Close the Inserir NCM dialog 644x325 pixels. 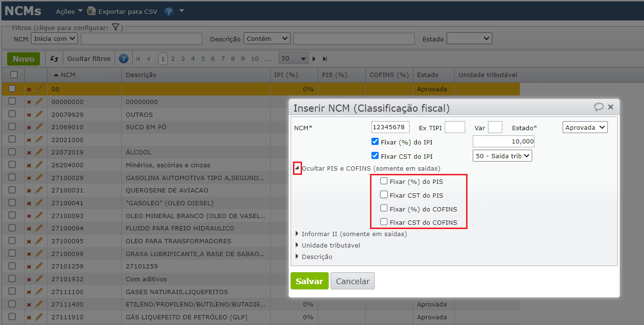point(611,107)
